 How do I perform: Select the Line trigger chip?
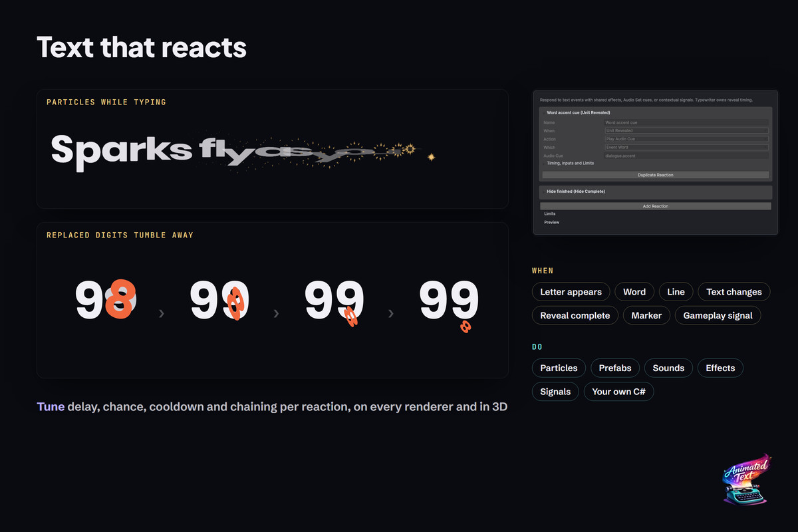point(676,292)
